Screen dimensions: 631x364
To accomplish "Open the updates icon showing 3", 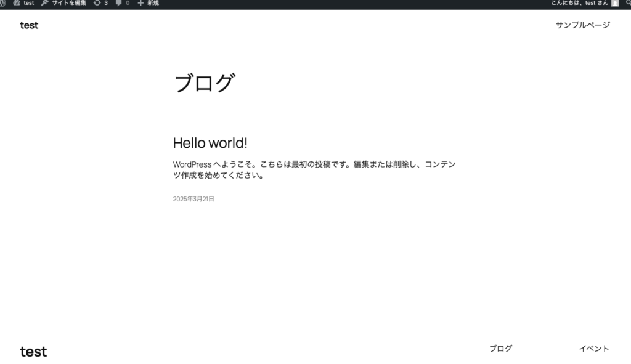I will click(x=97, y=3).
